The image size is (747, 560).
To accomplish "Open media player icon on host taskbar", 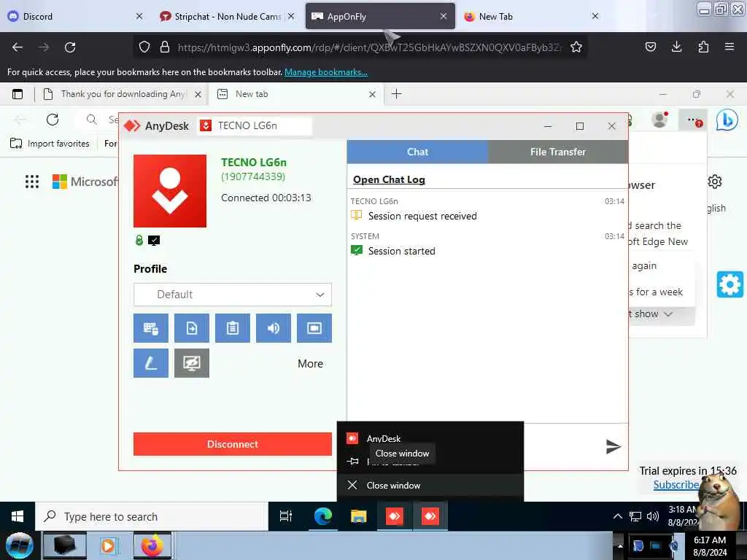I will click(x=108, y=545).
